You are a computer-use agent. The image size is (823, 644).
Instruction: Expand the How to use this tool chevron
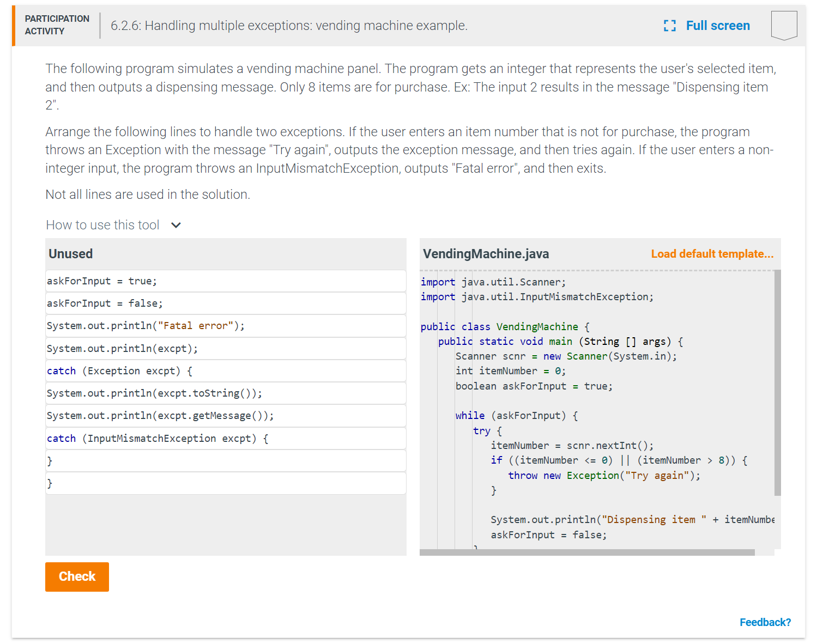pos(176,225)
